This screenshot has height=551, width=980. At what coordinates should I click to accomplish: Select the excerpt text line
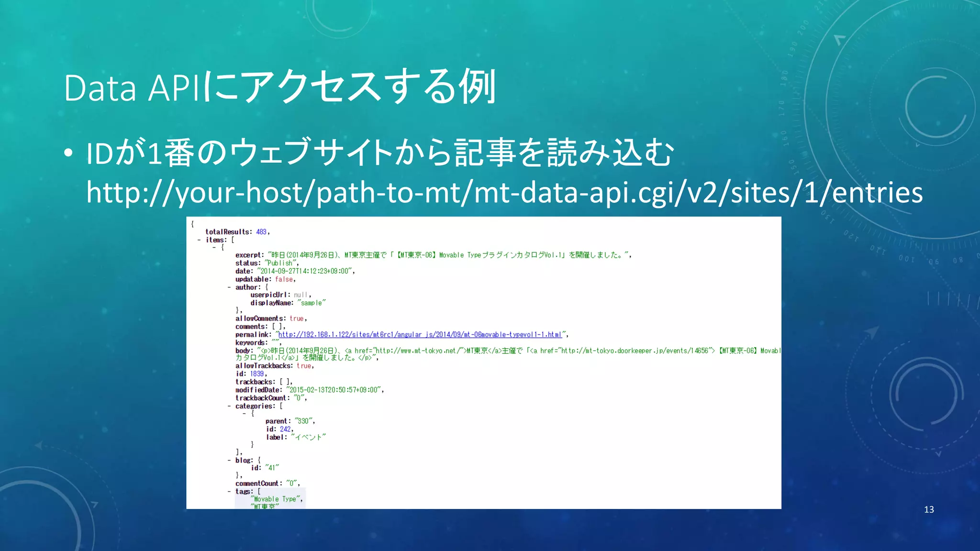click(x=434, y=255)
